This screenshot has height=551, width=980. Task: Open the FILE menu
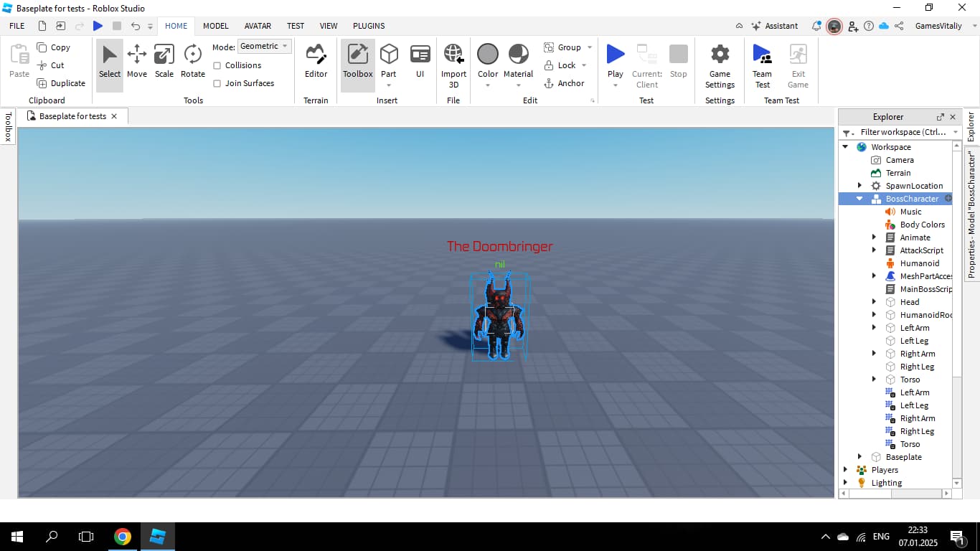coord(17,26)
